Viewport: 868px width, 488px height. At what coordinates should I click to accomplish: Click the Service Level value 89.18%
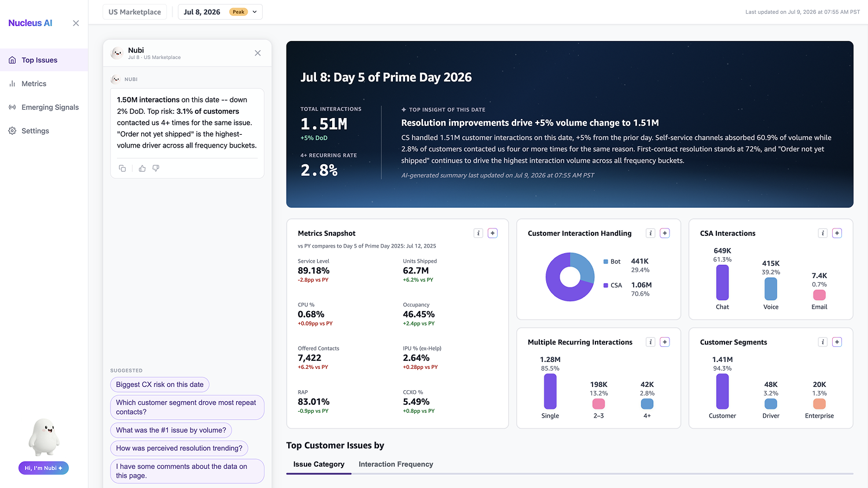click(314, 271)
